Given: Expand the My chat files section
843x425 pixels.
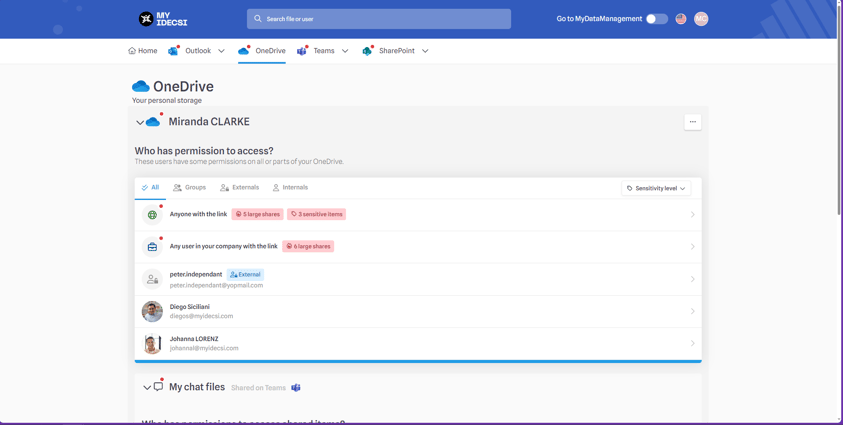Looking at the screenshot, I should [x=146, y=388].
